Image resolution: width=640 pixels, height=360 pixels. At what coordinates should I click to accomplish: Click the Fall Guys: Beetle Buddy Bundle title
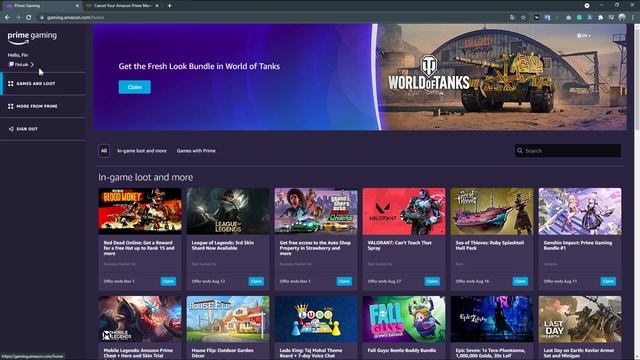point(402,350)
